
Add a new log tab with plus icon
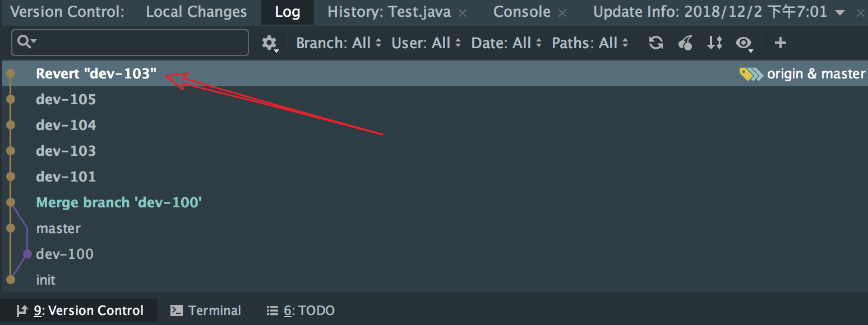pos(780,43)
